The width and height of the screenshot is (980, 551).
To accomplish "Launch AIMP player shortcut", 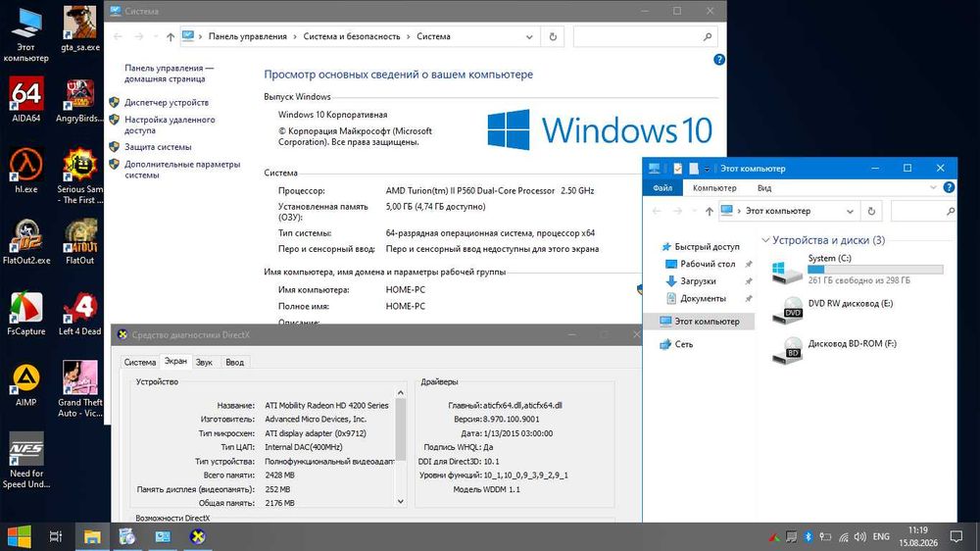I will 25,384.
